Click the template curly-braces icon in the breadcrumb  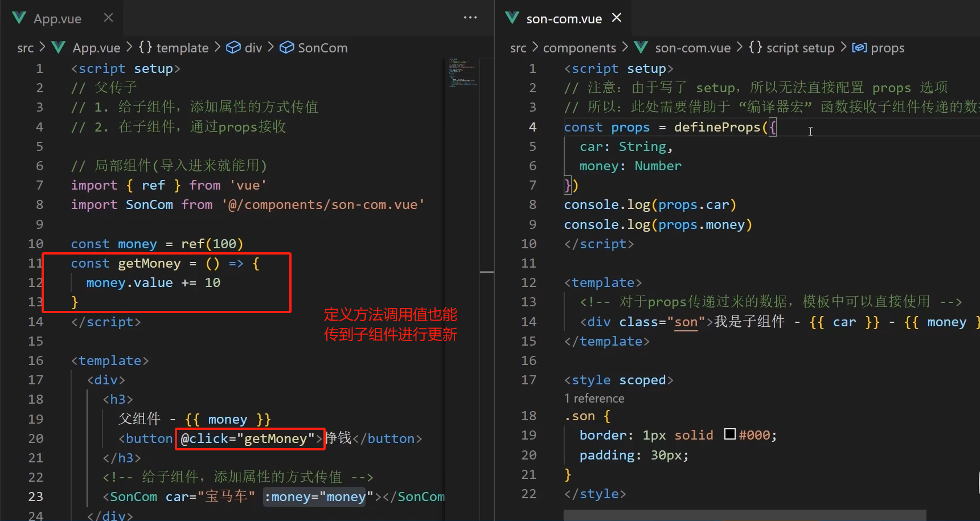pyautogui.click(x=145, y=47)
